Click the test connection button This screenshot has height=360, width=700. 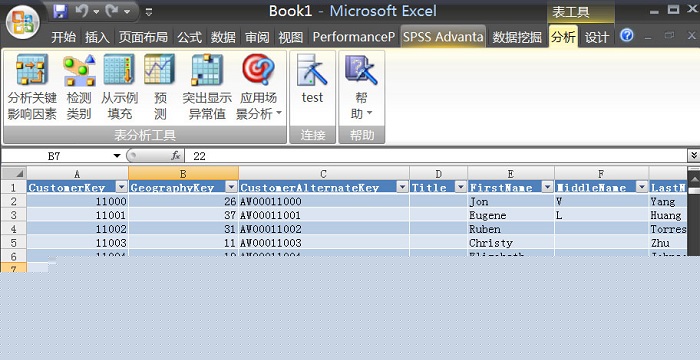tap(312, 79)
